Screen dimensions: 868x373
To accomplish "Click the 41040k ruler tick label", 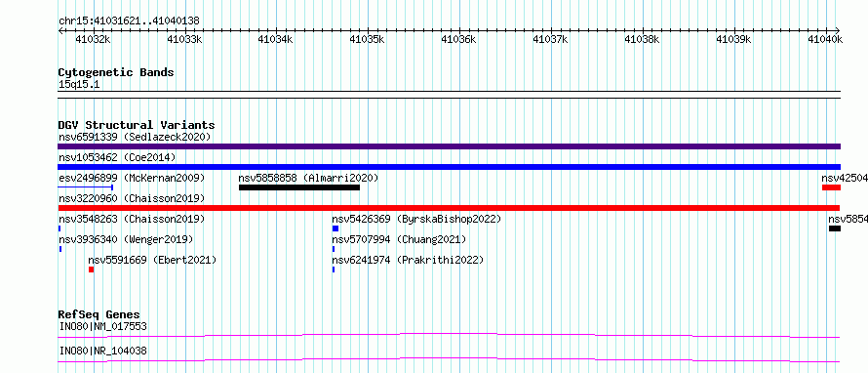I will [x=825, y=39].
